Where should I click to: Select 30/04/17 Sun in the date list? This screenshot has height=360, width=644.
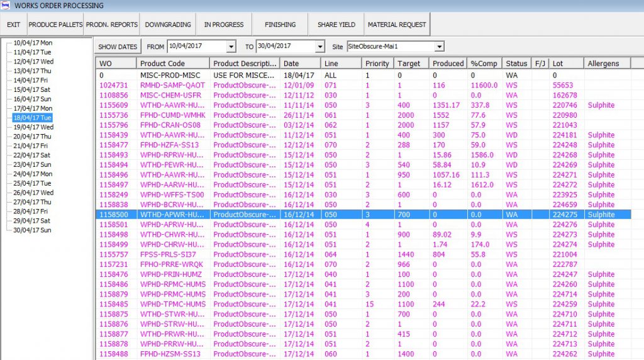(x=33, y=230)
